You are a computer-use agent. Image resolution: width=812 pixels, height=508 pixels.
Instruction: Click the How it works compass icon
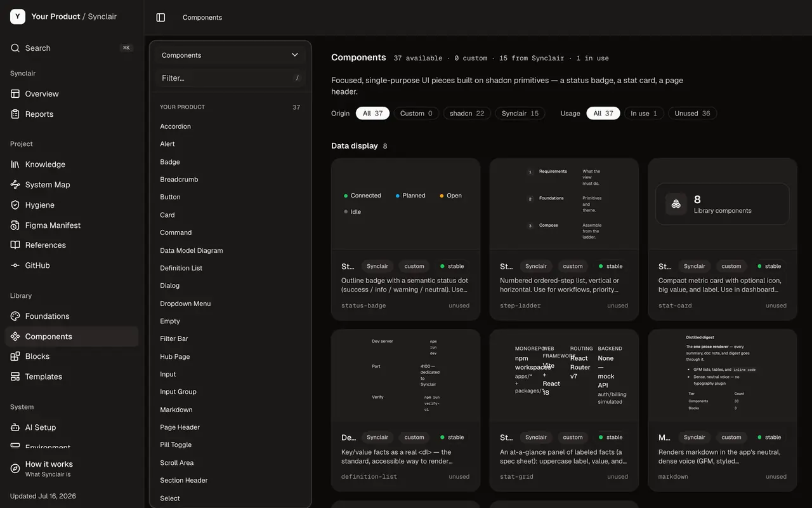(x=15, y=469)
